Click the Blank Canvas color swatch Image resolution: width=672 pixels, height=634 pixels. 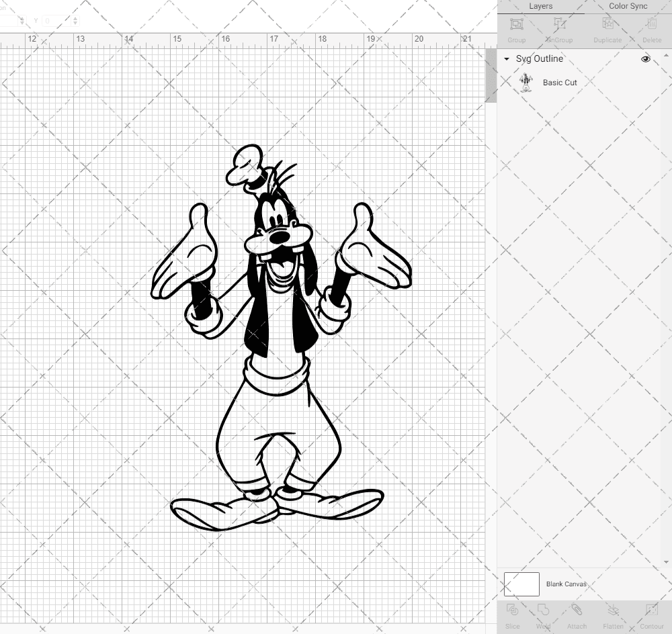(x=521, y=584)
